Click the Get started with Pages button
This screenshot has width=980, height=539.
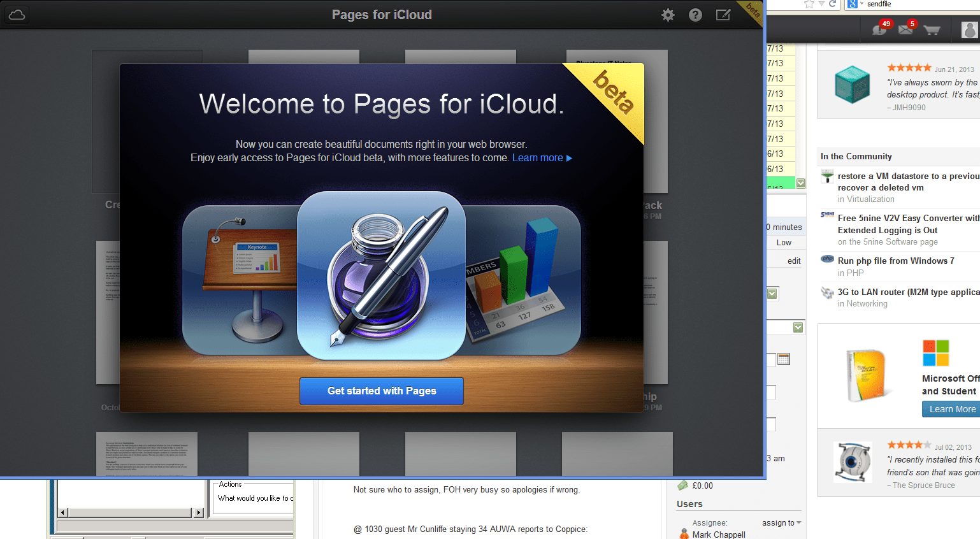tap(382, 391)
